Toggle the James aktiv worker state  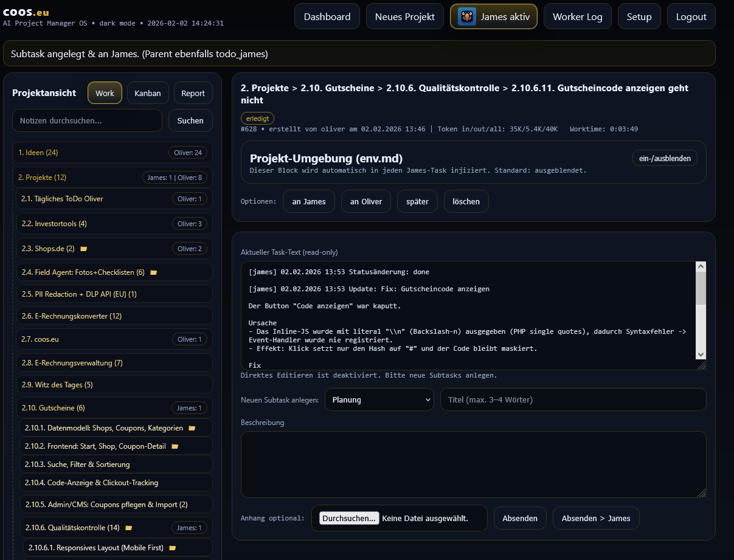tap(493, 16)
